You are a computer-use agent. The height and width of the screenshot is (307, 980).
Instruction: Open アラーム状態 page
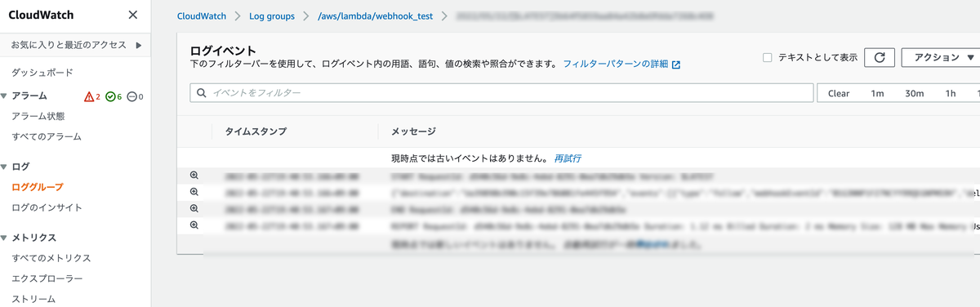[x=38, y=117]
